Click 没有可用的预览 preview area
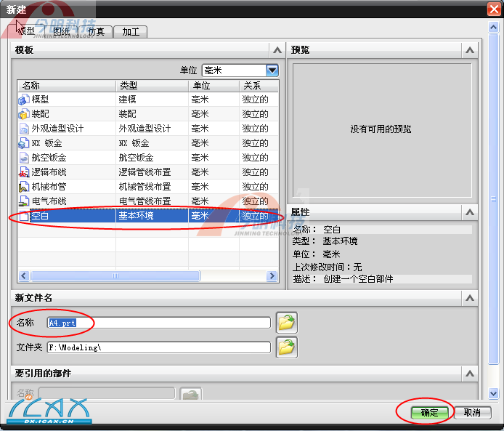Image resolution: width=504 pixels, height=431 pixels. (382, 130)
